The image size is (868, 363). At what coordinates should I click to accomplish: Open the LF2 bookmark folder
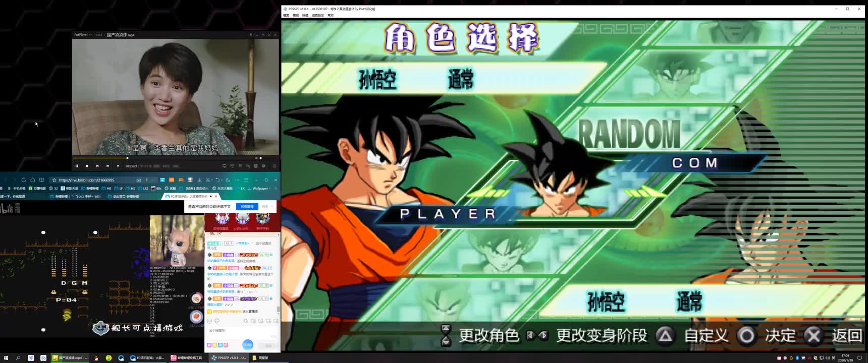pyautogui.click(x=143, y=189)
